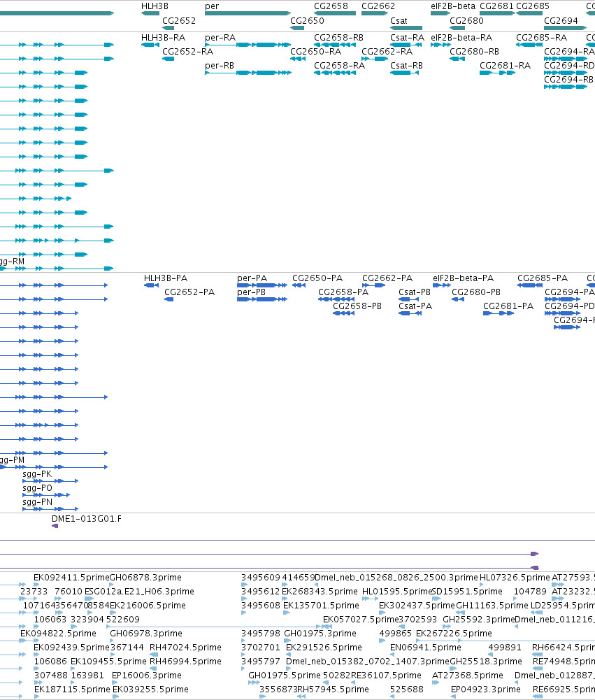Click the CG2658-PB CDS label
Screen dimensions: 595x700
[357, 306]
